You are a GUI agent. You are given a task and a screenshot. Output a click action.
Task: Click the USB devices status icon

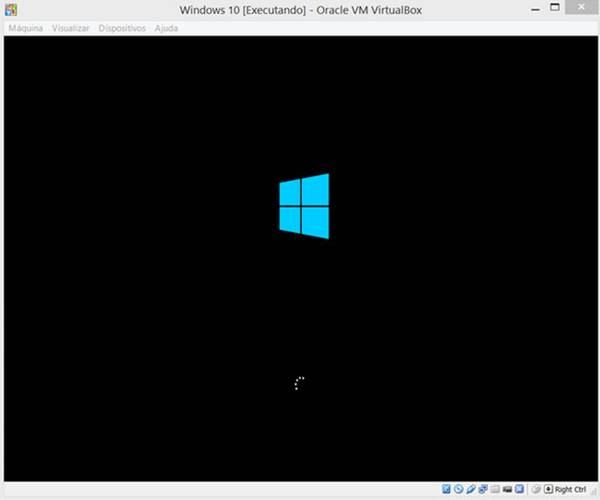coord(471,489)
